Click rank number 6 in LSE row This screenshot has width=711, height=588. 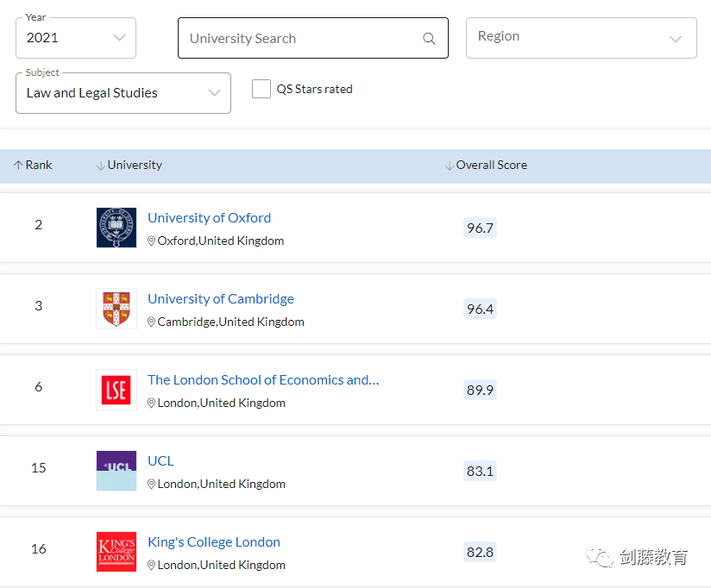[39, 387]
